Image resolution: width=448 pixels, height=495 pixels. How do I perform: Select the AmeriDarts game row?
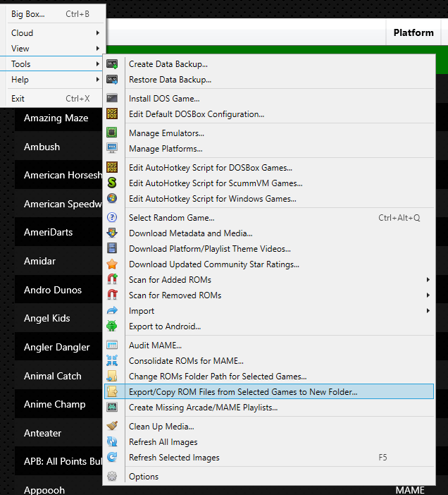pyautogui.click(x=58, y=233)
